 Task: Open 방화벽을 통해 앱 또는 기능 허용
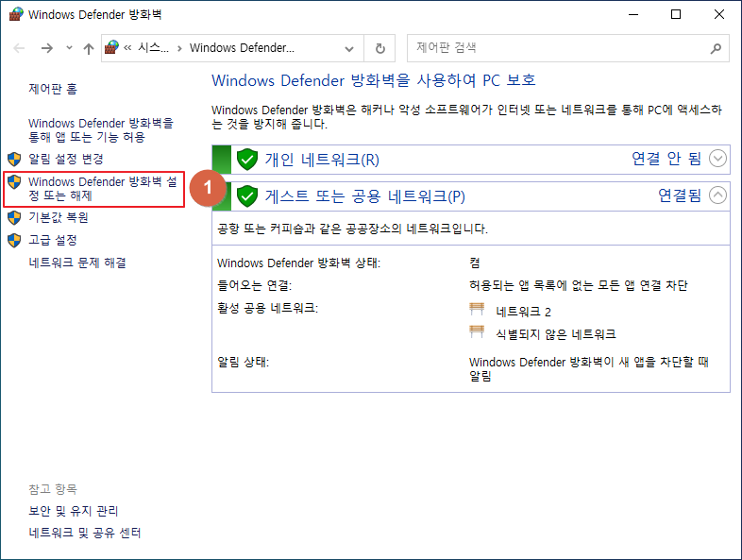click(101, 130)
